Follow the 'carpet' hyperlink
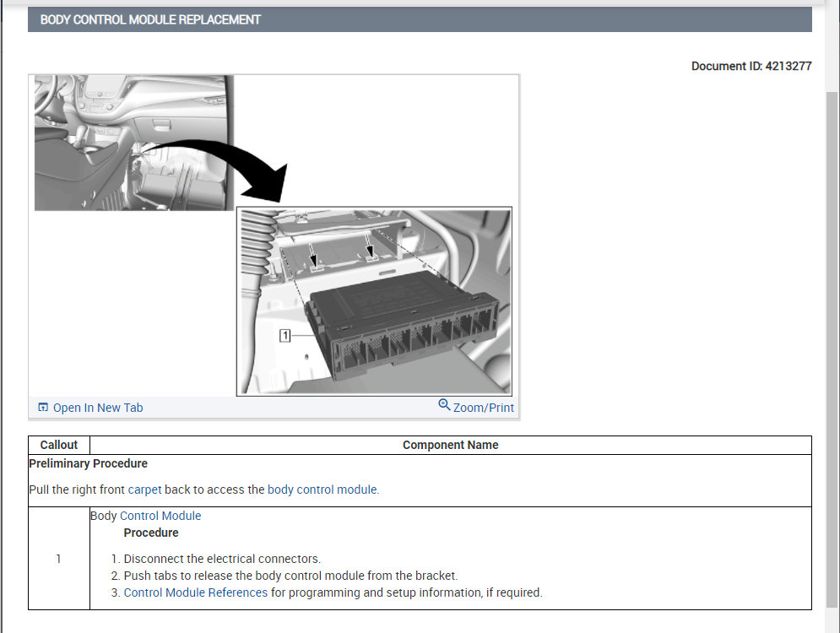The image size is (840, 633). 144,490
